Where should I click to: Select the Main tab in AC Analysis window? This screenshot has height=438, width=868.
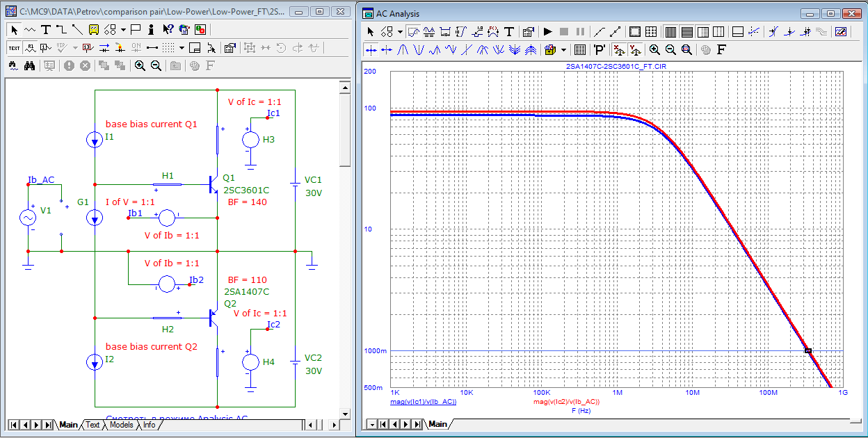click(x=437, y=424)
